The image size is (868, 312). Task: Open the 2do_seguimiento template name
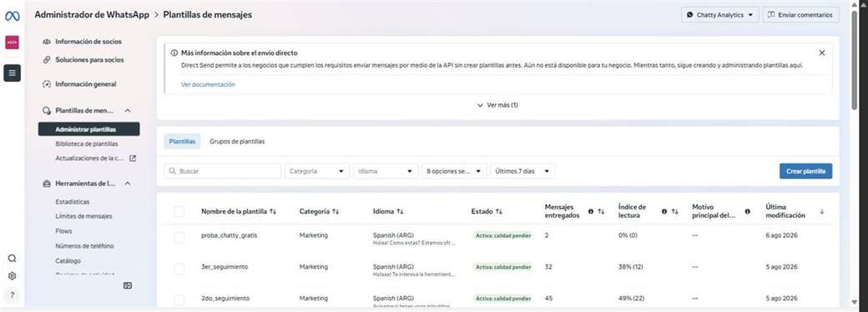225,298
